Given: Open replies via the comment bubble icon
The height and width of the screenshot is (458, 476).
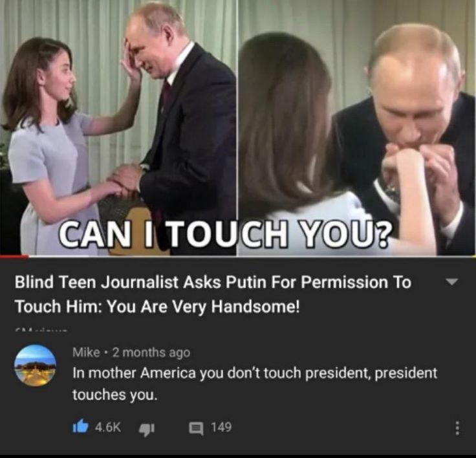Looking at the screenshot, I should point(196,428).
